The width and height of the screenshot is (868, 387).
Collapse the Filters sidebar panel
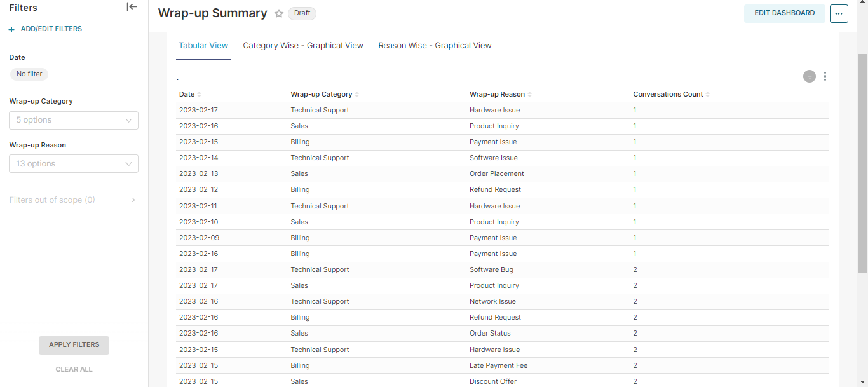pos(132,7)
